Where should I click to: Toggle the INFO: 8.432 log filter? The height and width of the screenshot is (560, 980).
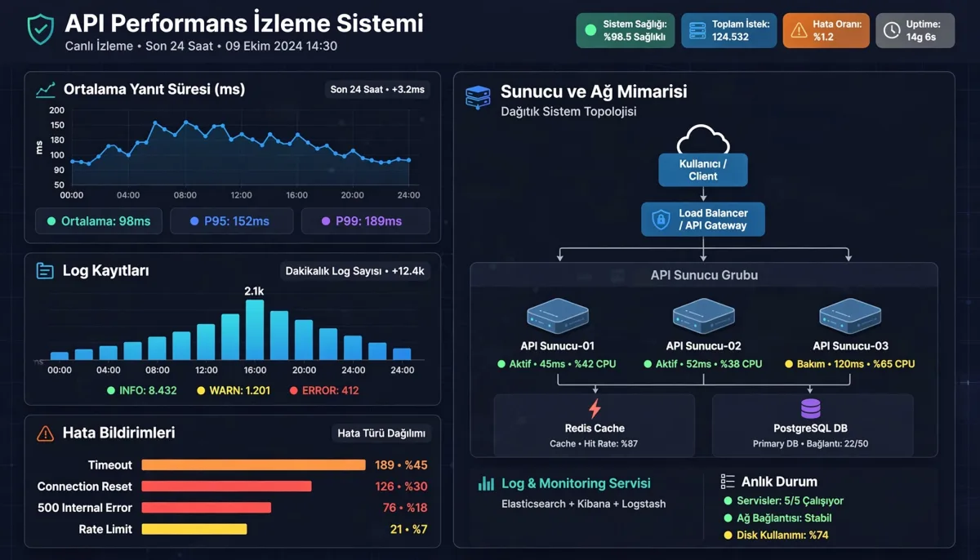[142, 390]
